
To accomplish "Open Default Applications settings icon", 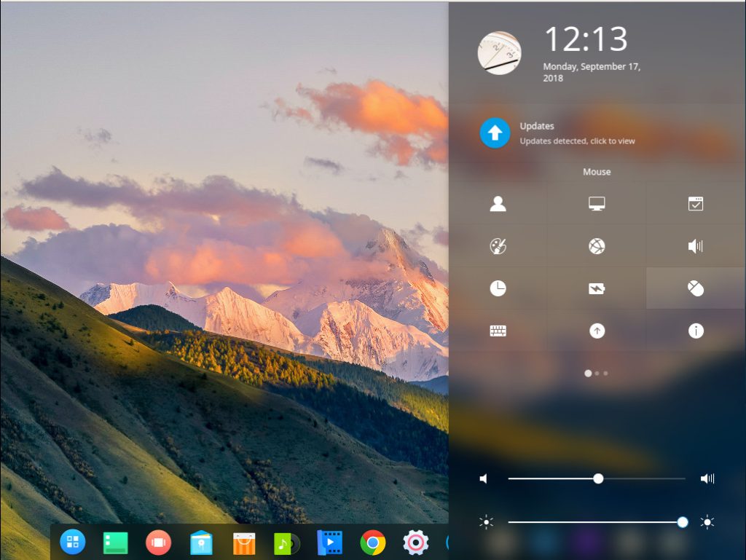I will [696, 204].
